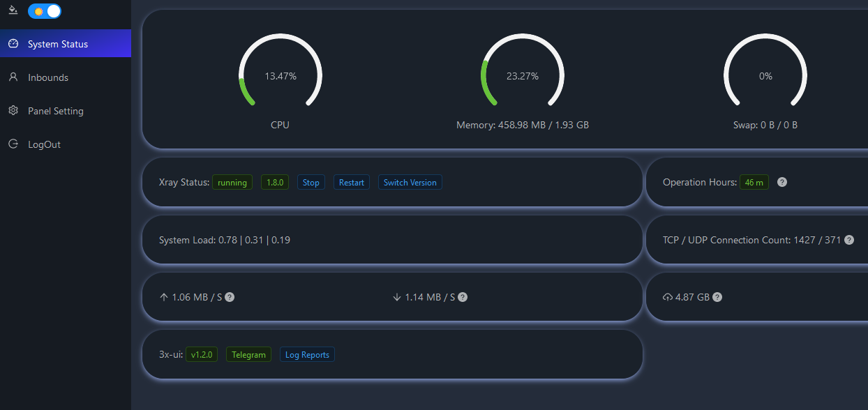
Task: Restart the Xray service
Action: point(351,183)
